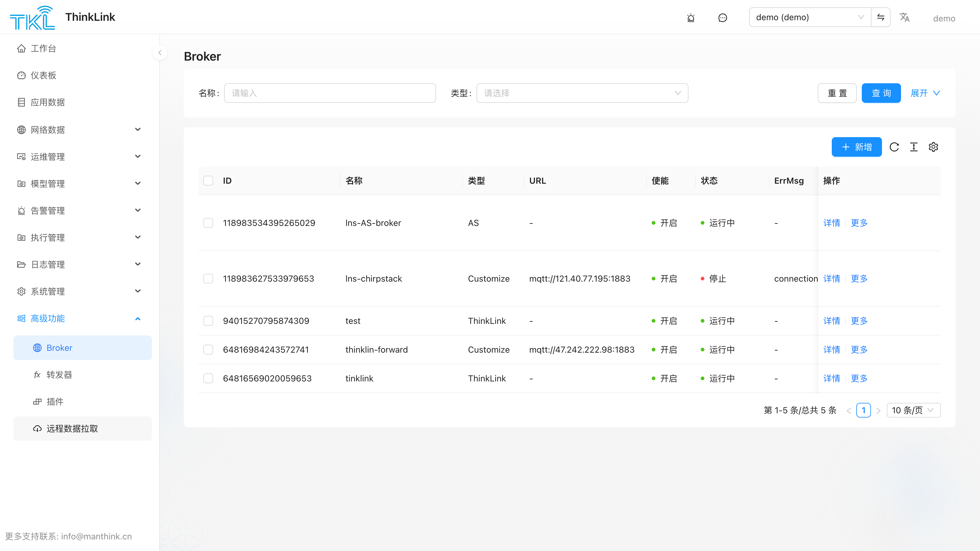The width and height of the screenshot is (980, 551).
Task: Open the table density icon
Action: point(914,147)
